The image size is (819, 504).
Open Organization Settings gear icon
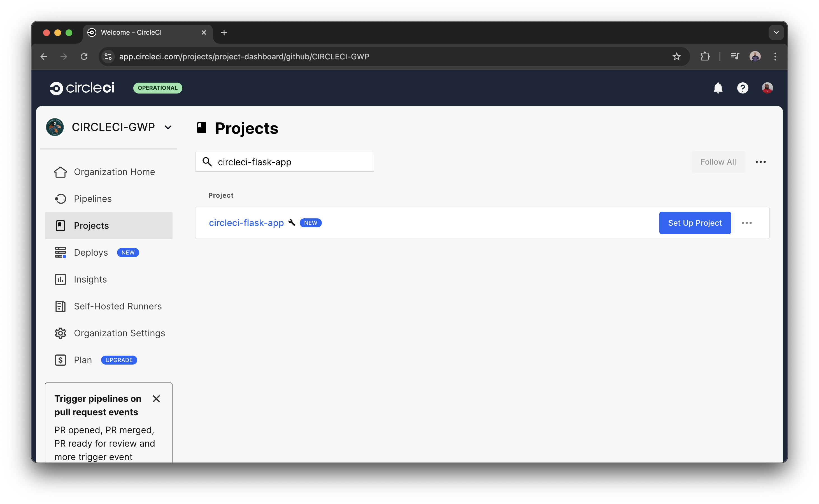pyautogui.click(x=60, y=333)
